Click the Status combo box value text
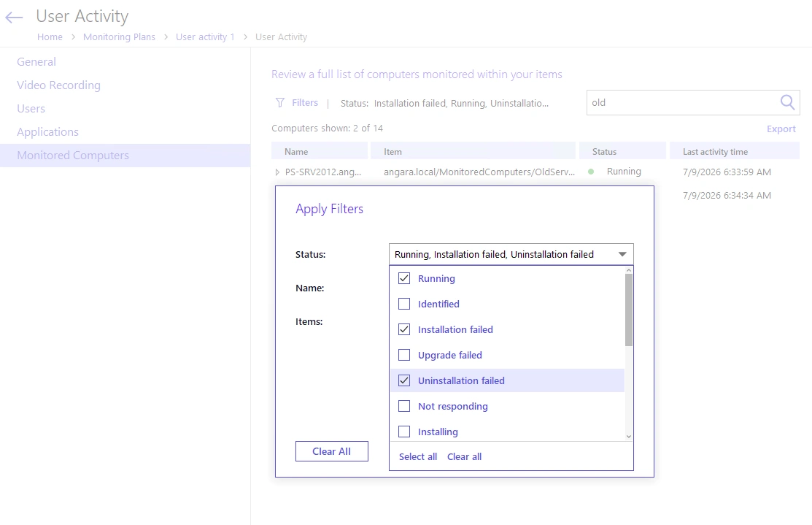The height and width of the screenshot is (525, 812). tap(494, 254)
